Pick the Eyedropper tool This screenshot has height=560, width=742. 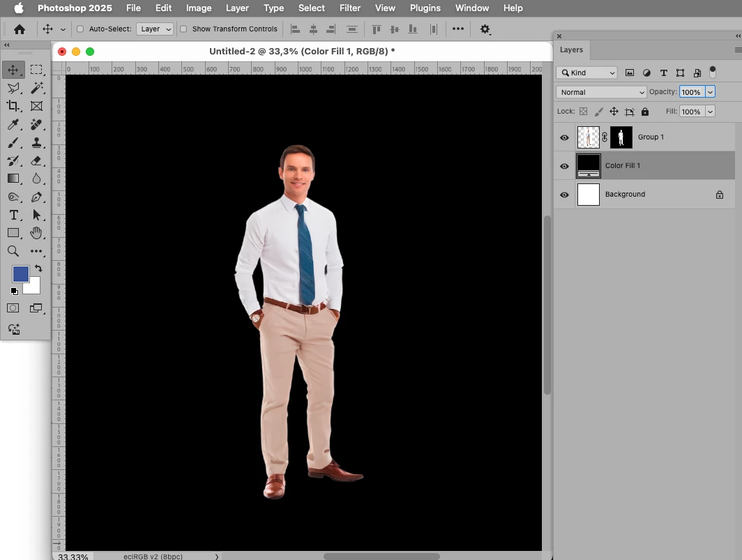click(x=13, y=124)
